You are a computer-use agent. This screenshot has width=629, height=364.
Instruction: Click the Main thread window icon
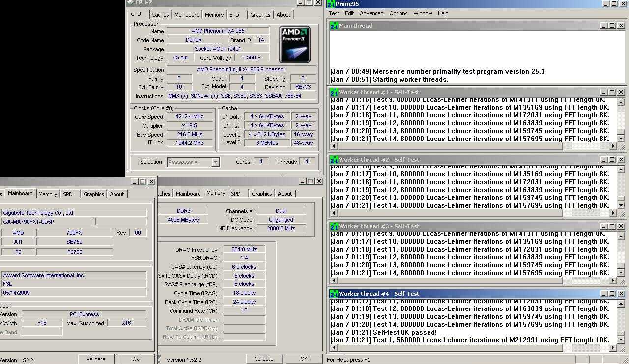[x=334, y=26]
